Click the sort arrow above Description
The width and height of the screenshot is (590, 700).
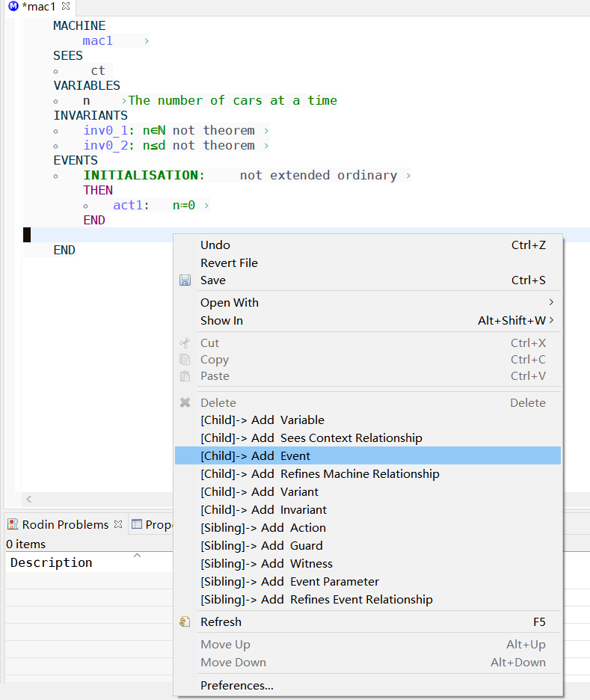pyautogui.click(x=138, y=556)
